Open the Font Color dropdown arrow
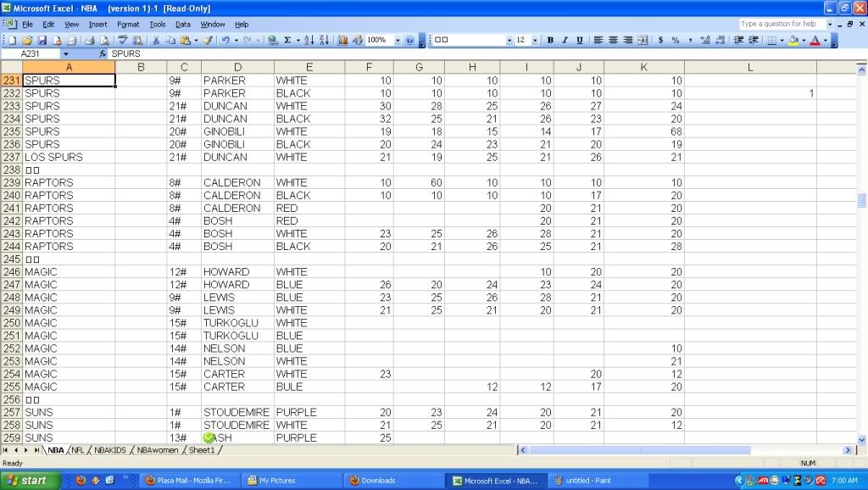The width and height of the screenshot is (868, 490). click(826, 40)
